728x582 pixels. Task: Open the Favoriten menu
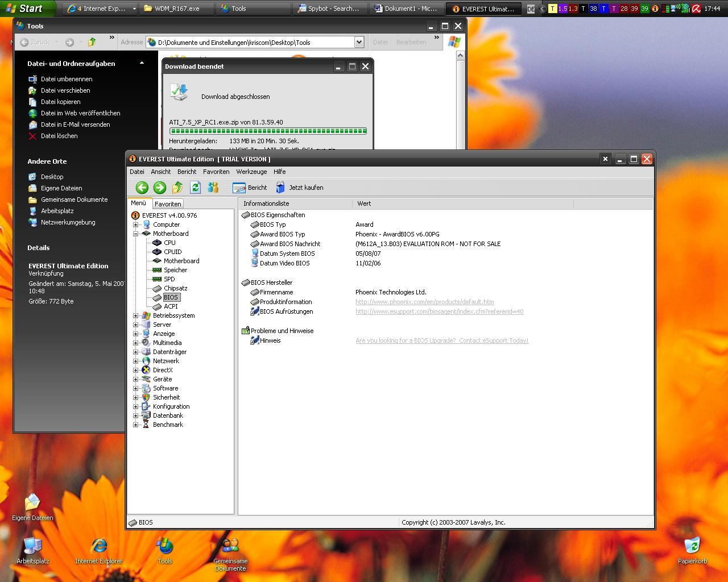click(x=216, y=172)
